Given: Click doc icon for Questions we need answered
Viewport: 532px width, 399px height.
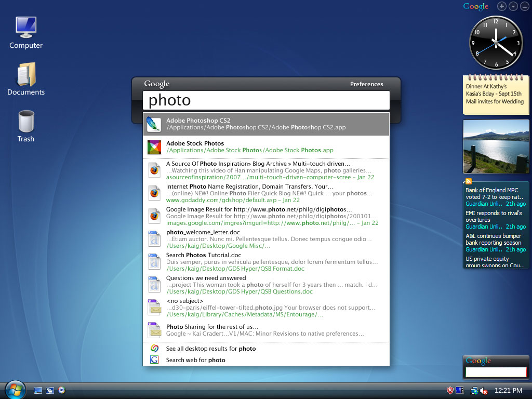Looking at the screenshot, I should 154,284.
